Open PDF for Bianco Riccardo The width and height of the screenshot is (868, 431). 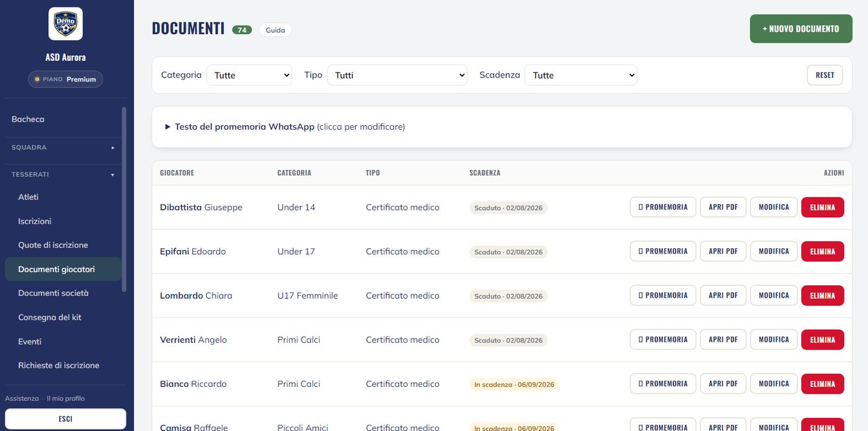[x=723, y=383]
